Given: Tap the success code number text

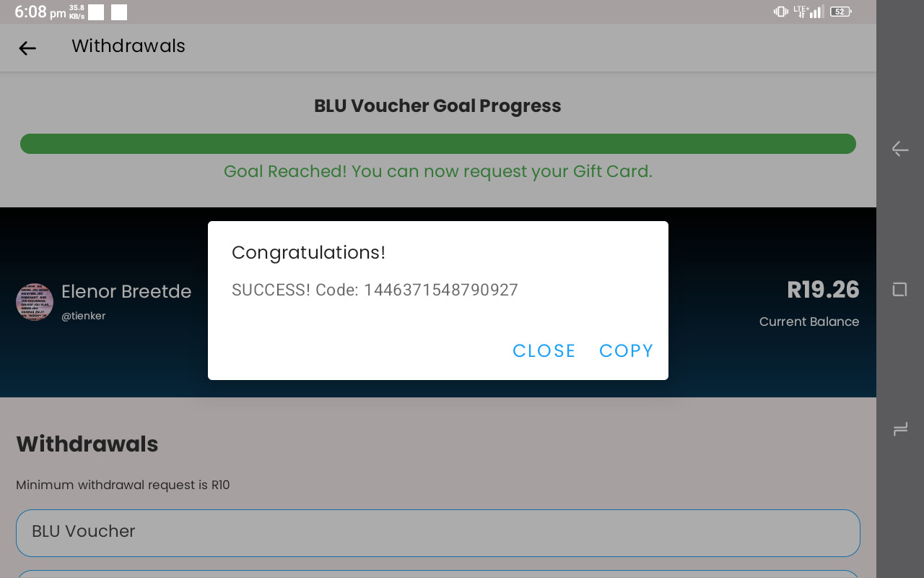Looking at the screenshot, I should 441,290.
